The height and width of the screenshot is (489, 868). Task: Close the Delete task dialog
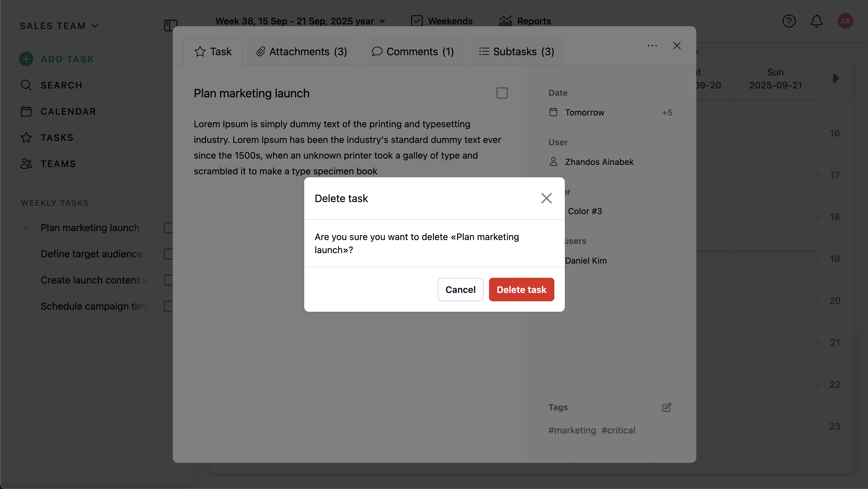(546, 198)
